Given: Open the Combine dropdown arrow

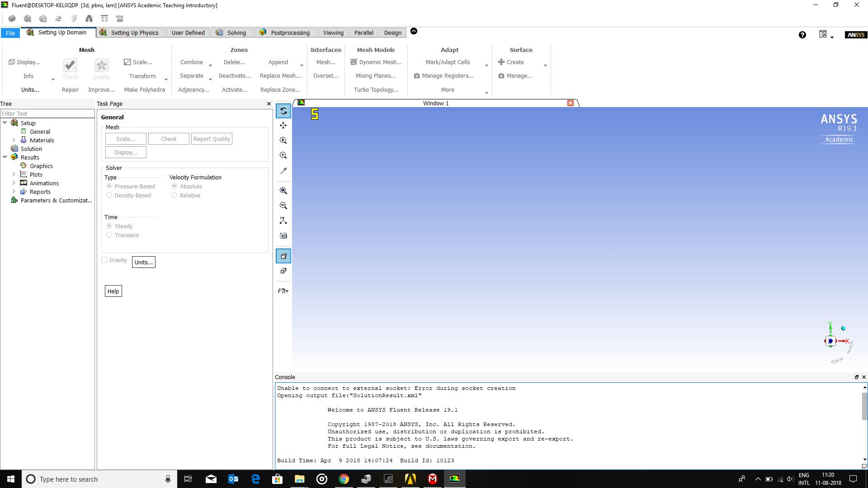Looking at the screenshot, I should 210,66.
